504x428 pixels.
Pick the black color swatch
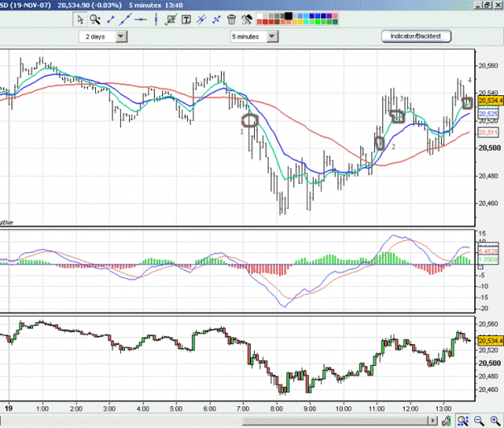tap(289, 16)
